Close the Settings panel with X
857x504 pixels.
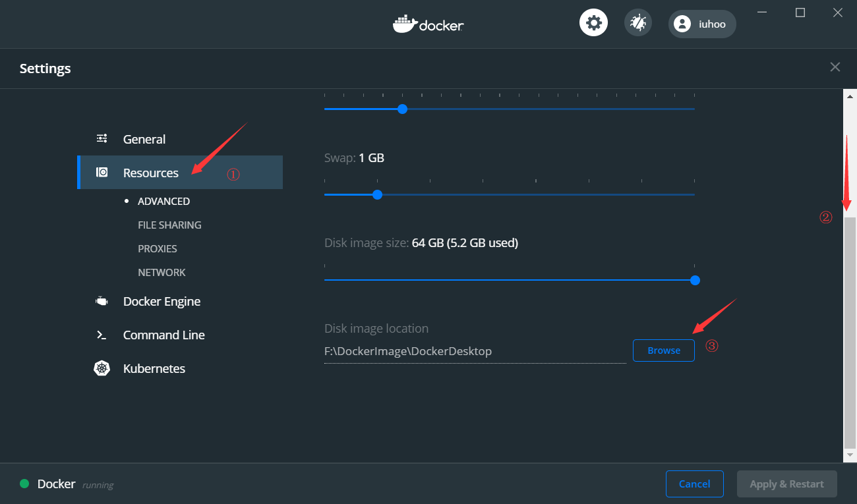click(835, 67)
